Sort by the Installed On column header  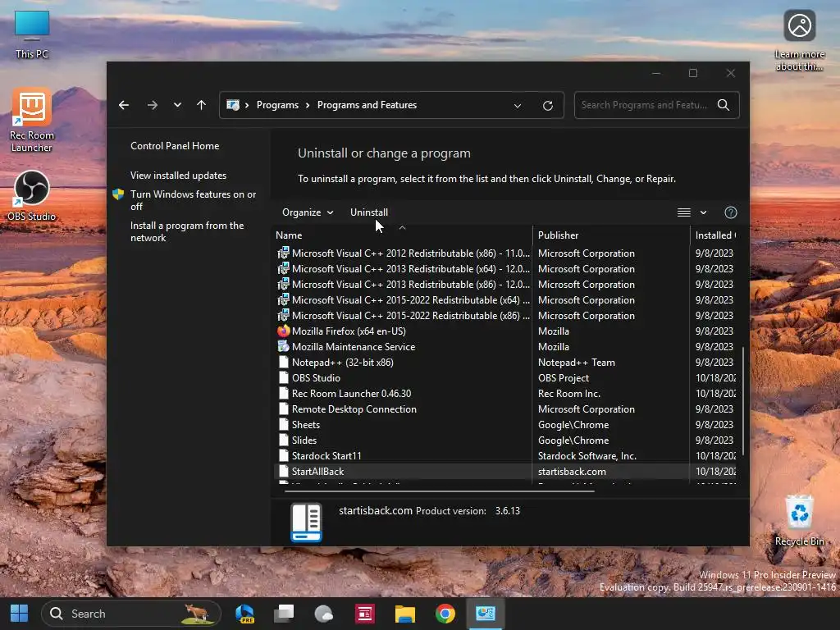click(x=715, y=235)
